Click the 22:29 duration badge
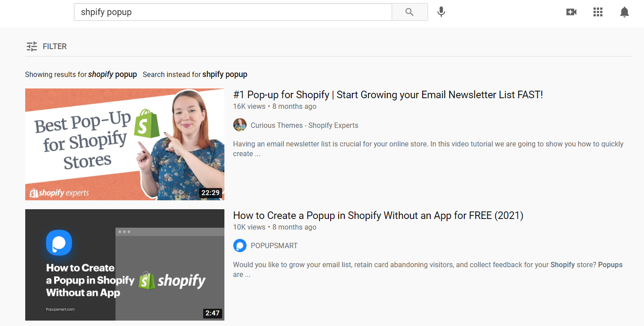 [x=210, y=192]
